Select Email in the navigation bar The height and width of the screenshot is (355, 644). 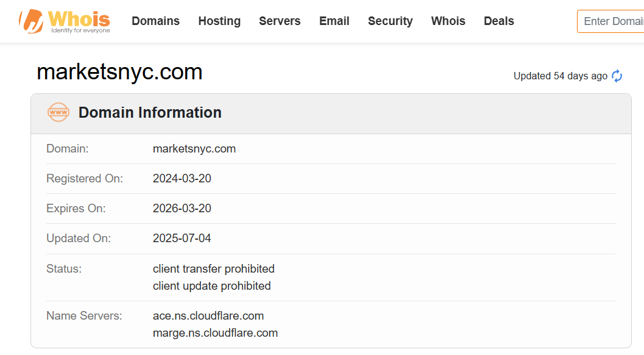tap(334, 21)
